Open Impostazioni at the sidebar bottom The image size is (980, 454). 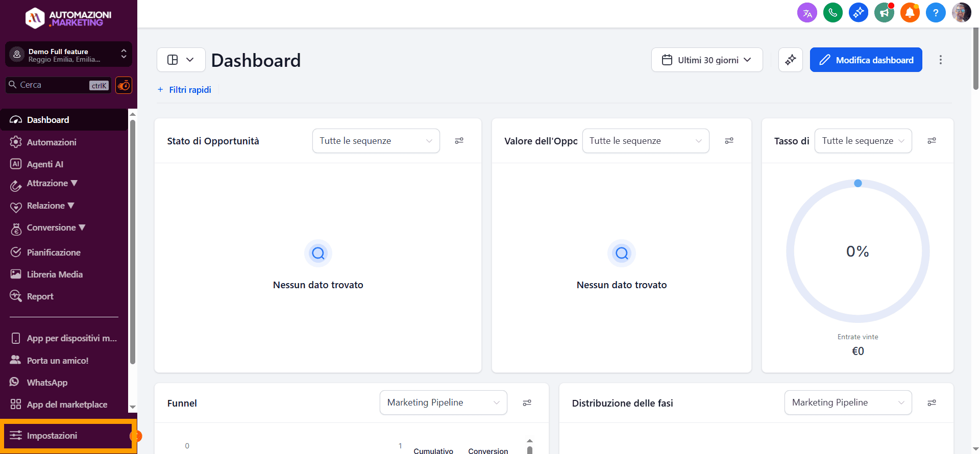point(52,436)
